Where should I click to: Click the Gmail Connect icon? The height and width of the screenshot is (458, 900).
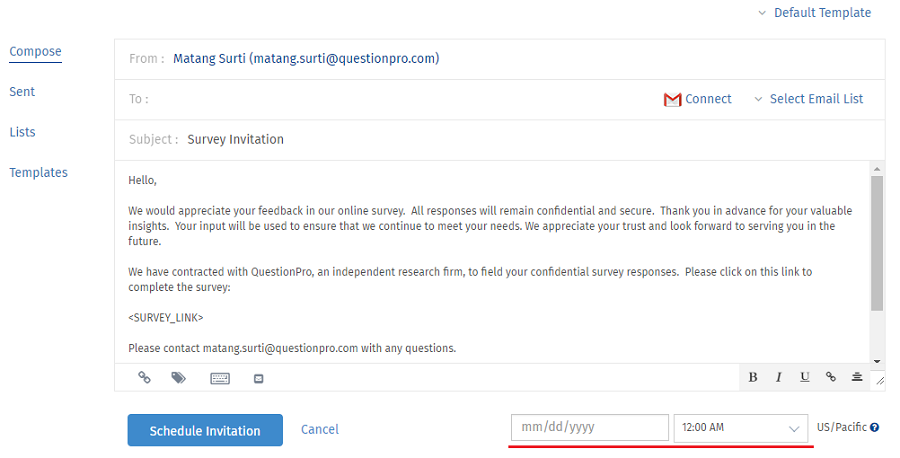[673, 99]
